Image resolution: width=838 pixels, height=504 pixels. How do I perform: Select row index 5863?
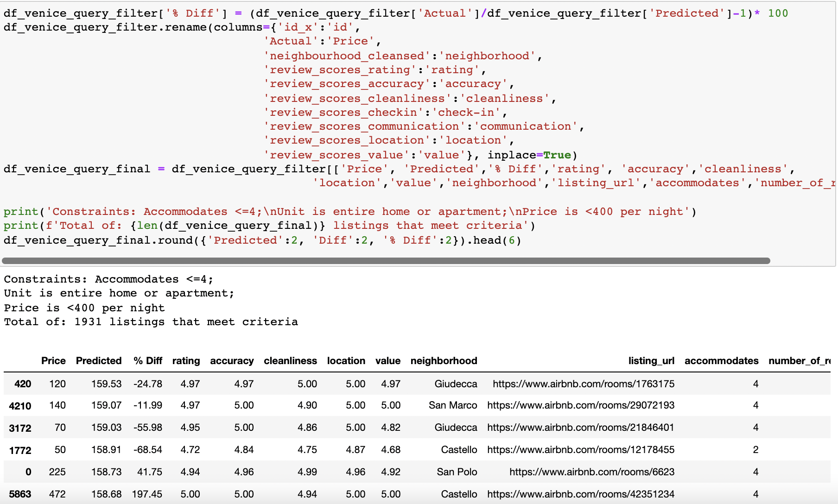pyautogui.click(x=20, y=494)
